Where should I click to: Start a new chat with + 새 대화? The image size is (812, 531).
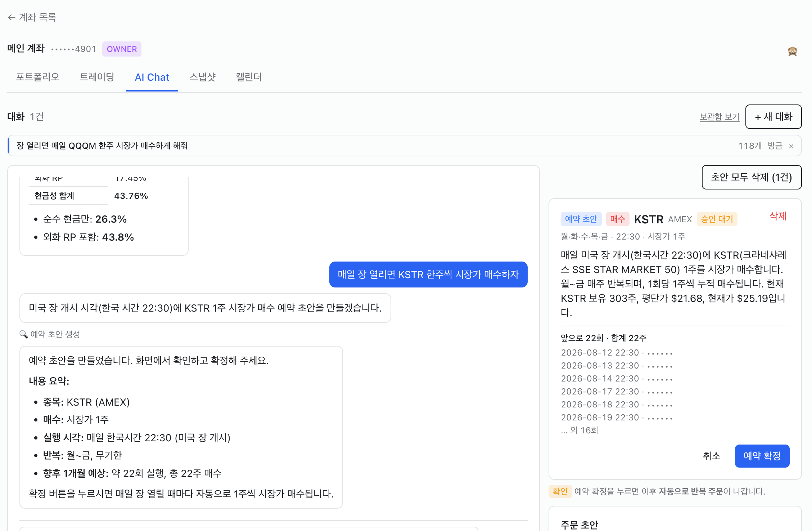click(x=773, y=117)
